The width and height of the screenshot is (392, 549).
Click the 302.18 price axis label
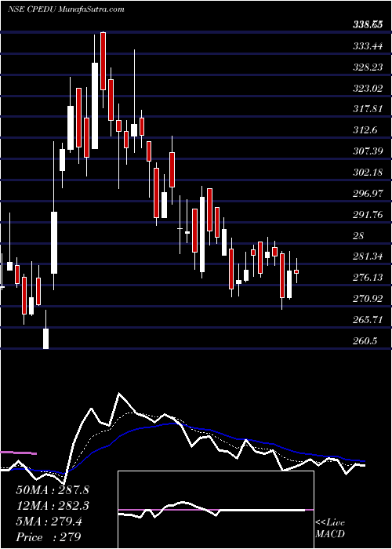pyautogui.click(x=368, y=173)
